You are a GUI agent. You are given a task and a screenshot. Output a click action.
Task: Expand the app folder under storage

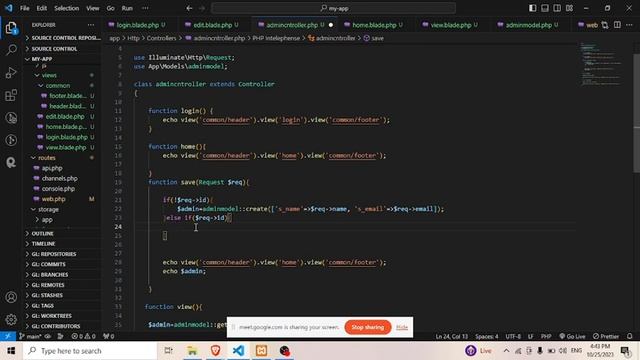click(47, 219)
